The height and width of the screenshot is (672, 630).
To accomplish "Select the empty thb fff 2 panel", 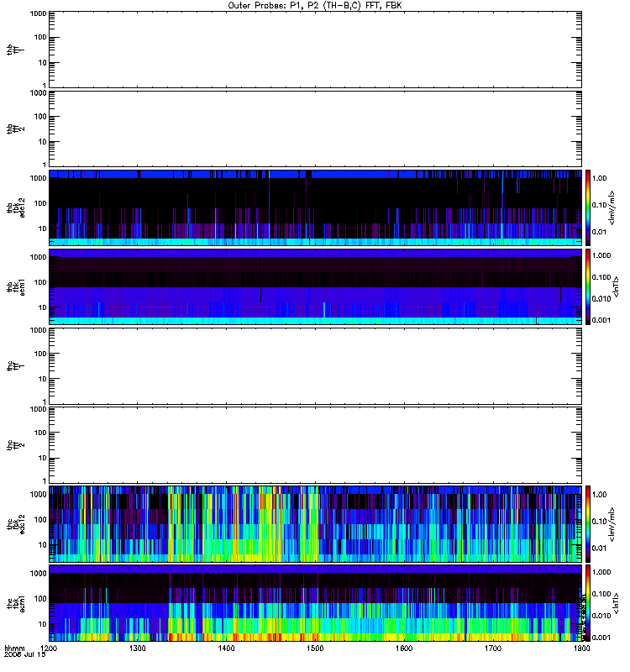I will click(x=315, y=129).
